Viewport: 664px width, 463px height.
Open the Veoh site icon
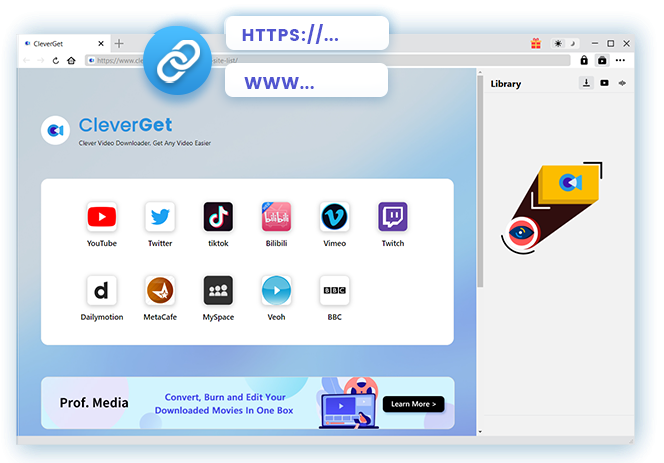(x=277, y=291)
